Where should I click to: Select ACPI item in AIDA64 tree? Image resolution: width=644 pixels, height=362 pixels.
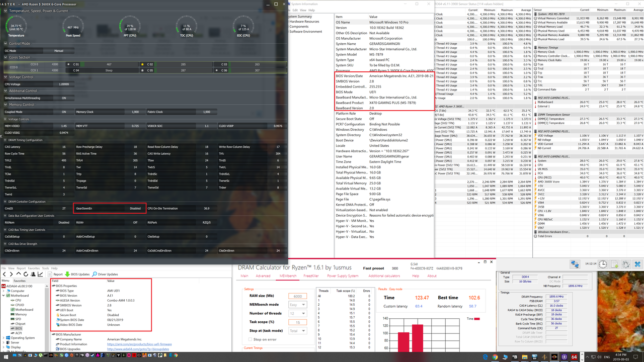pos(19,333)
